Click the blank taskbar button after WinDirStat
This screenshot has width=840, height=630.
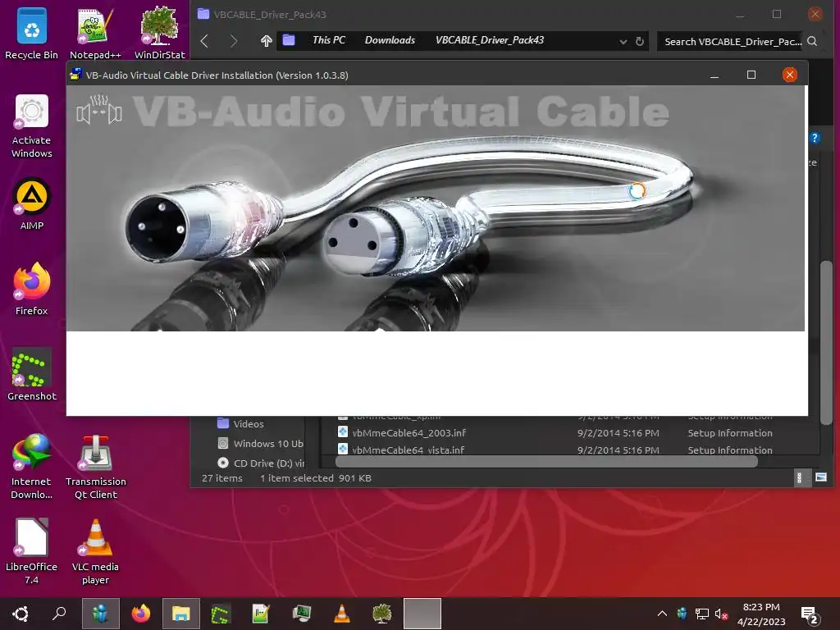[422, 614]
